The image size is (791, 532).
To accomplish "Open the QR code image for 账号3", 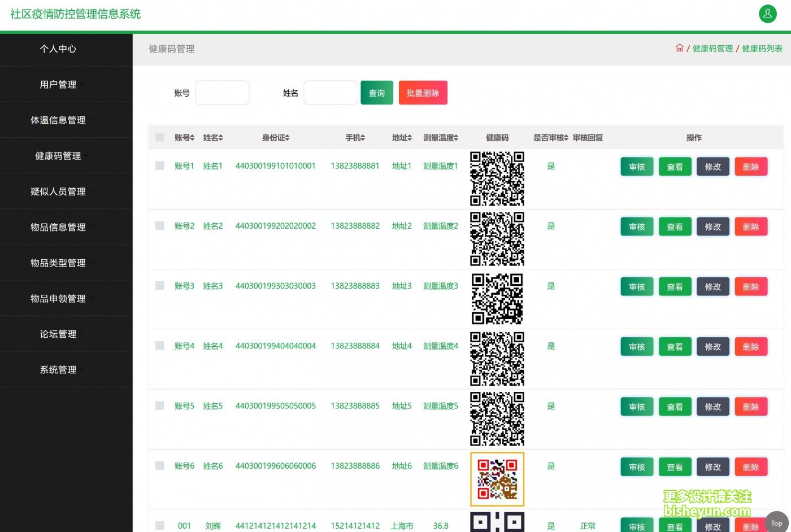I will click(497, 299).
